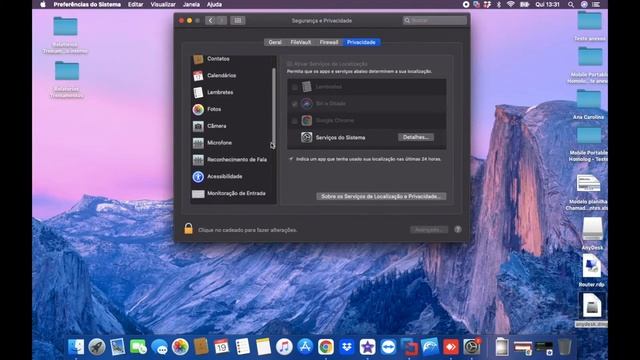Toggle Siri e Ditado location checkbox

[x=294, y=104]
